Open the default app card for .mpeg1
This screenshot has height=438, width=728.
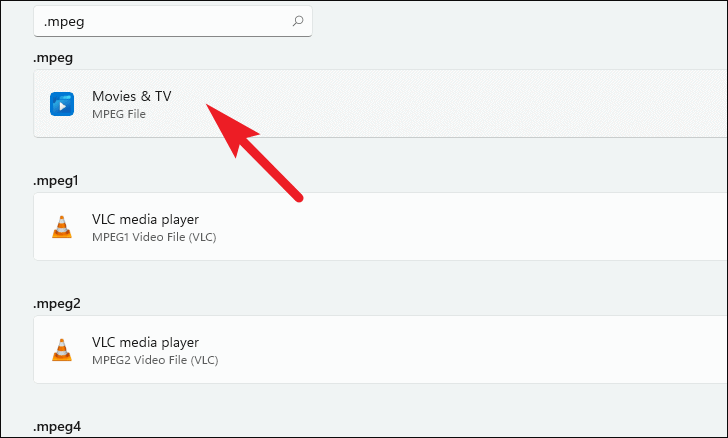coord(380,227)
